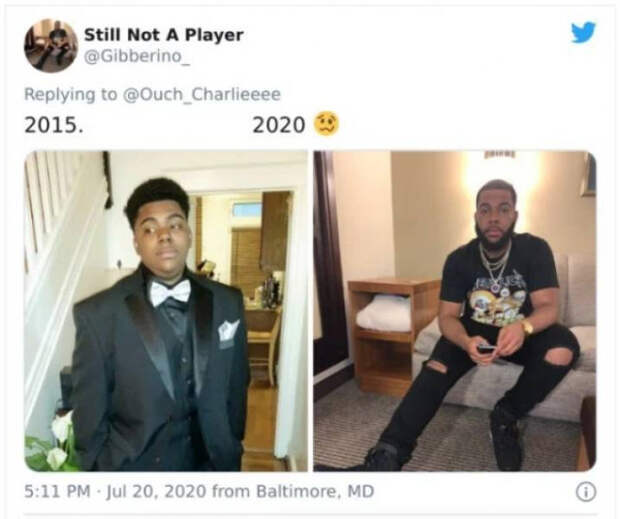Image resolution: width=620 pixels, height=519 pixels.
Task: Click the 2015. tweet text
Action: point(54,125)
